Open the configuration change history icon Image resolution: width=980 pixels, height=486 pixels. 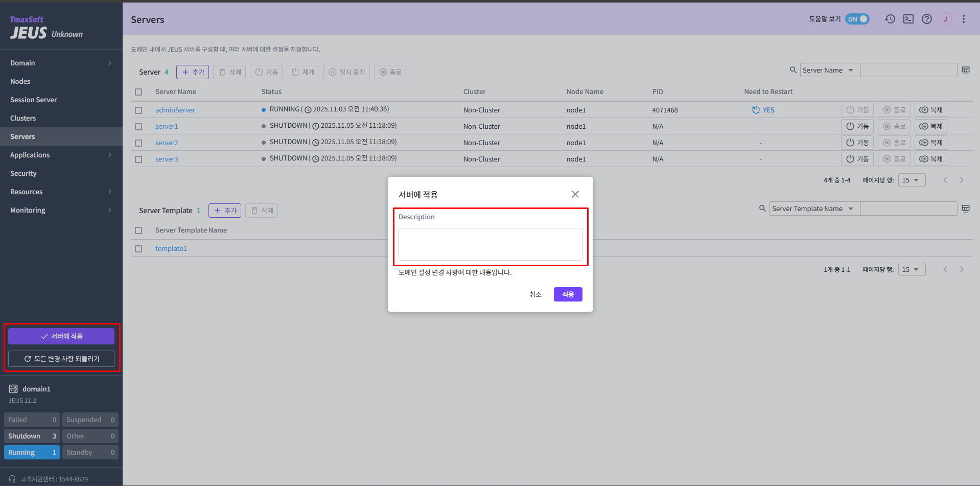pyautogui.click(x=890, y=19)
